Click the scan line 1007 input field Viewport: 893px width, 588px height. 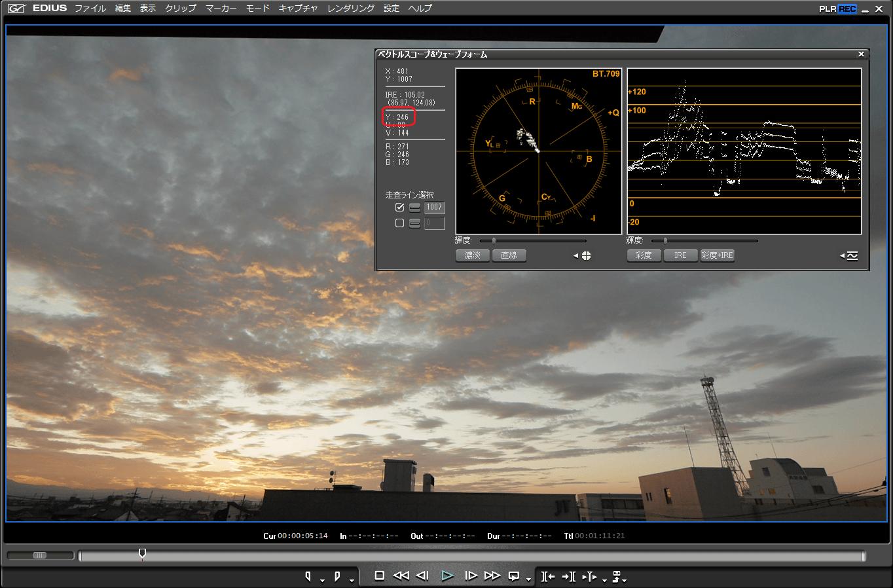(x=435, y=207)
